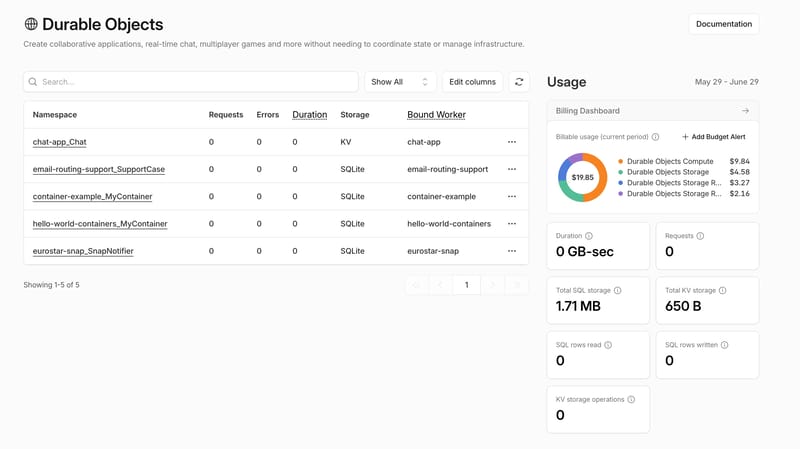The width and height of the screenshot is (800, 449).
Task: Click the May 29 - June 29 date range
Action: click(x=727, y=82)
